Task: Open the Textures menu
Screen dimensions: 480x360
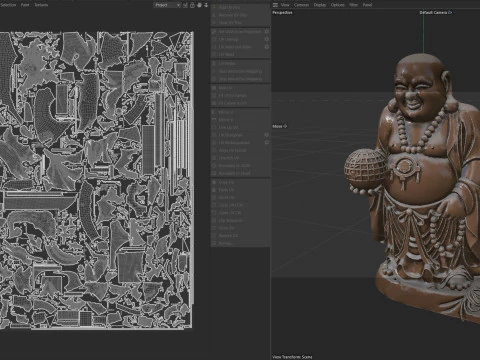Action: tap(41, 5)
